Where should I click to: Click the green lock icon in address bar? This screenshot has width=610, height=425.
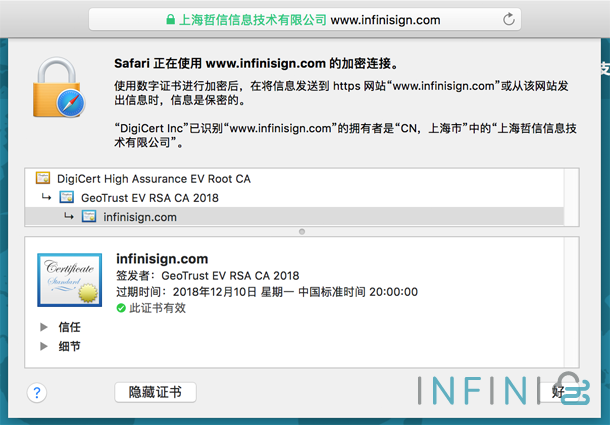pos(170,19)
